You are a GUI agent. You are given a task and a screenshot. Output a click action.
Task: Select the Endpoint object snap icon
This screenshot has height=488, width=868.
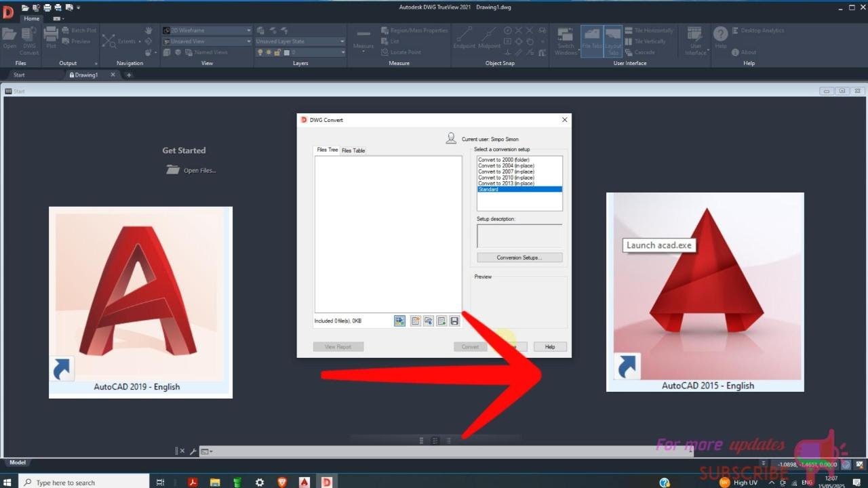coord(465,38)
